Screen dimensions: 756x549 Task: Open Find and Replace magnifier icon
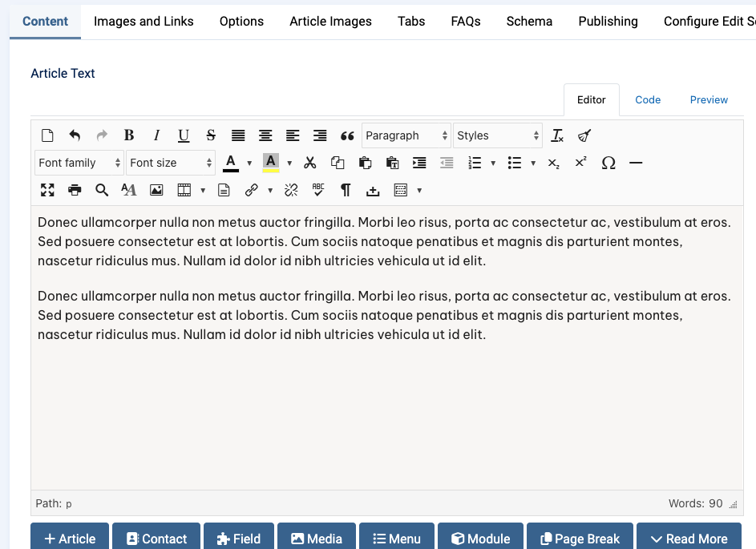102,190
